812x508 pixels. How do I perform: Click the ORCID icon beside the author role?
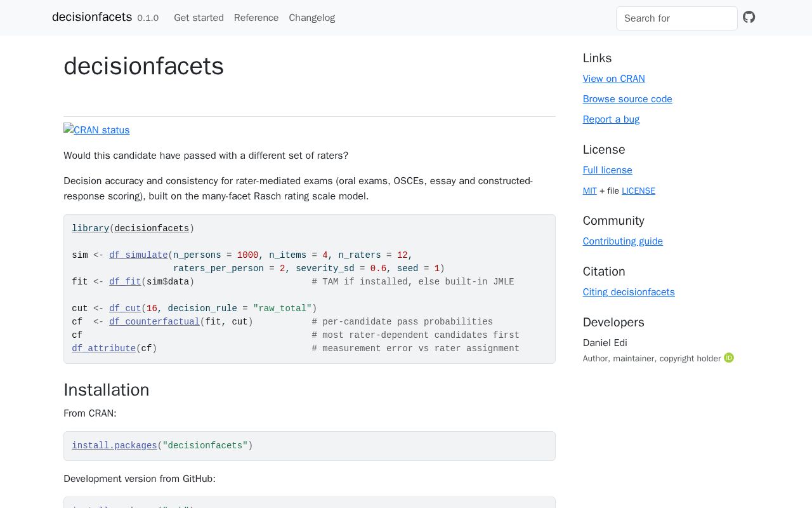[x=729, y=358]
